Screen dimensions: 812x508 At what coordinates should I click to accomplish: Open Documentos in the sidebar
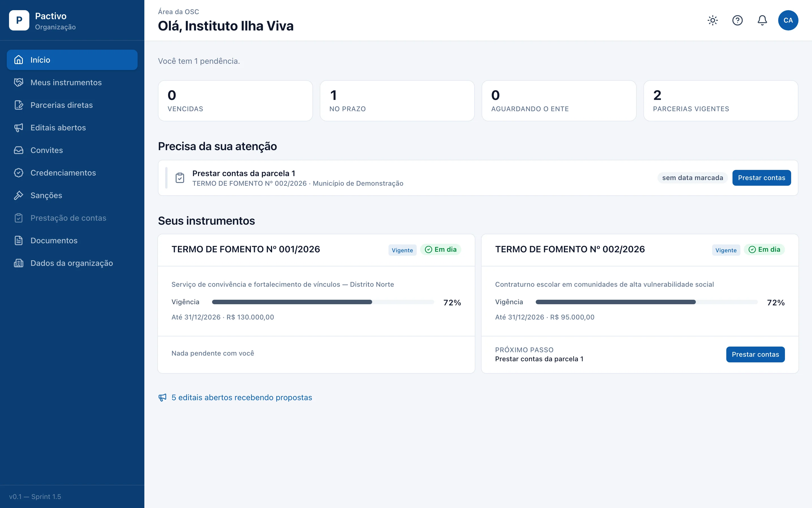72,240
